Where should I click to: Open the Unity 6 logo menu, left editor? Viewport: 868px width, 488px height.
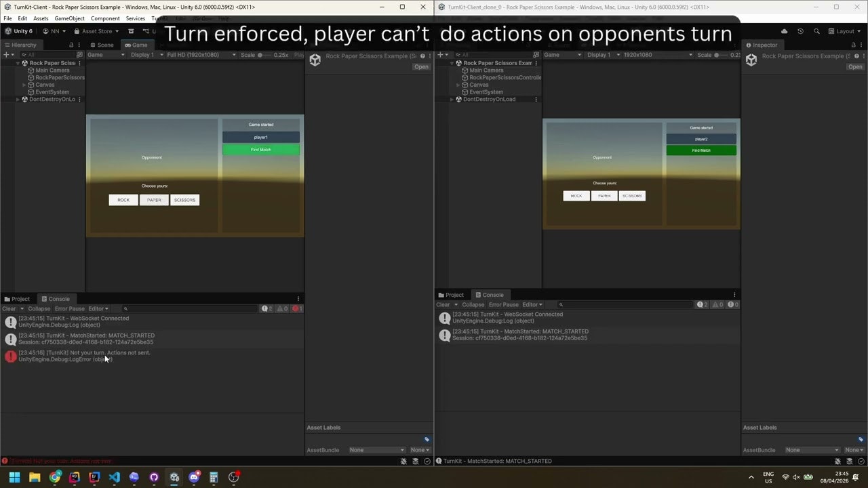[x=18, y=31]
